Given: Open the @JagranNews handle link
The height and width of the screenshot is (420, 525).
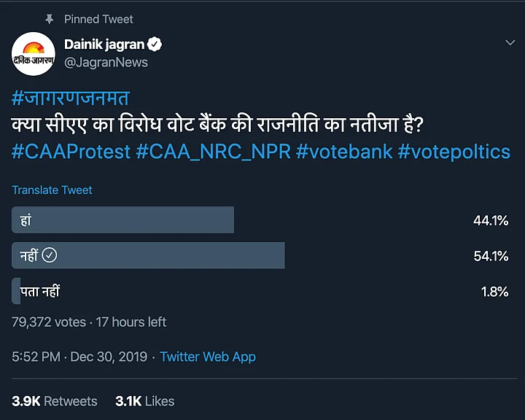Looking at the screenshot, I should pyautogui.click(x=106, y=63).
